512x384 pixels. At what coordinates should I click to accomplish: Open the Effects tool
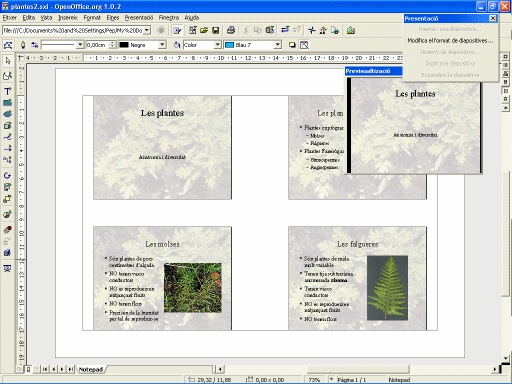7,230
